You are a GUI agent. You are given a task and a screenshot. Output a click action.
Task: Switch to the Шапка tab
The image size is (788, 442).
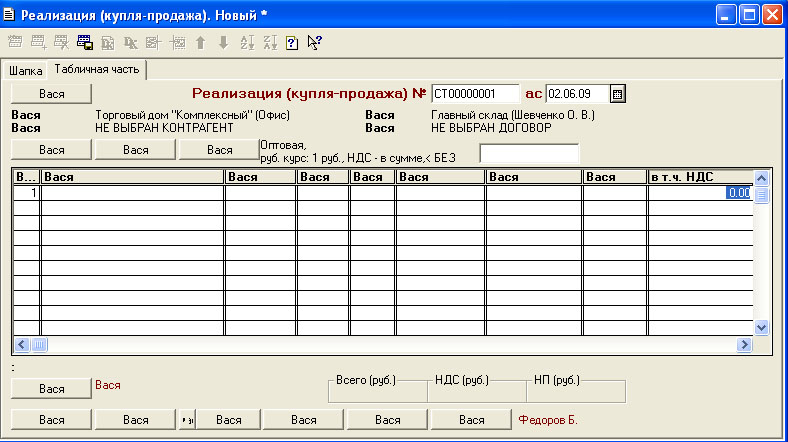point(26,71)
